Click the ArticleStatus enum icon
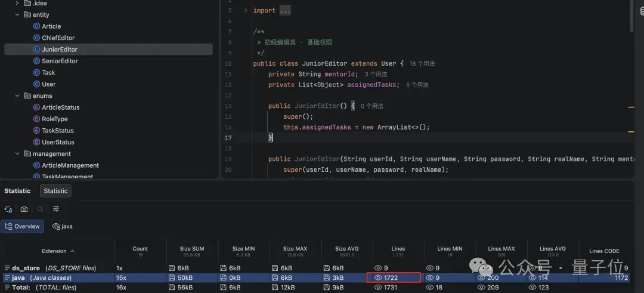Image resolution: width=644 pixels, height=293 pixels. (36, 107)
